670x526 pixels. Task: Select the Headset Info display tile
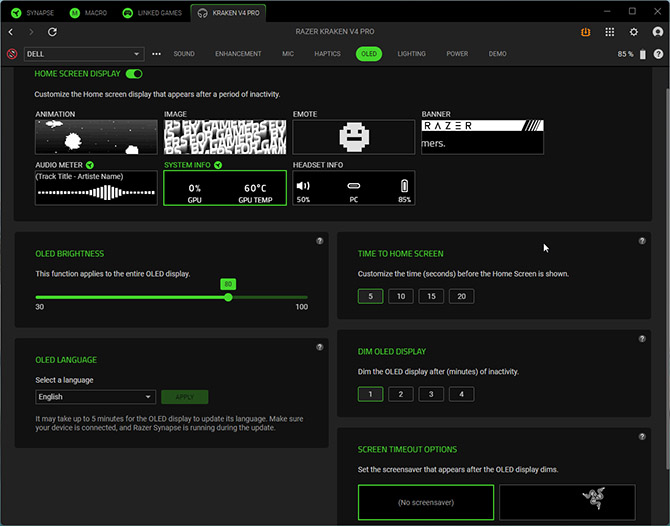pyautogui.click(x=354, y=188)
